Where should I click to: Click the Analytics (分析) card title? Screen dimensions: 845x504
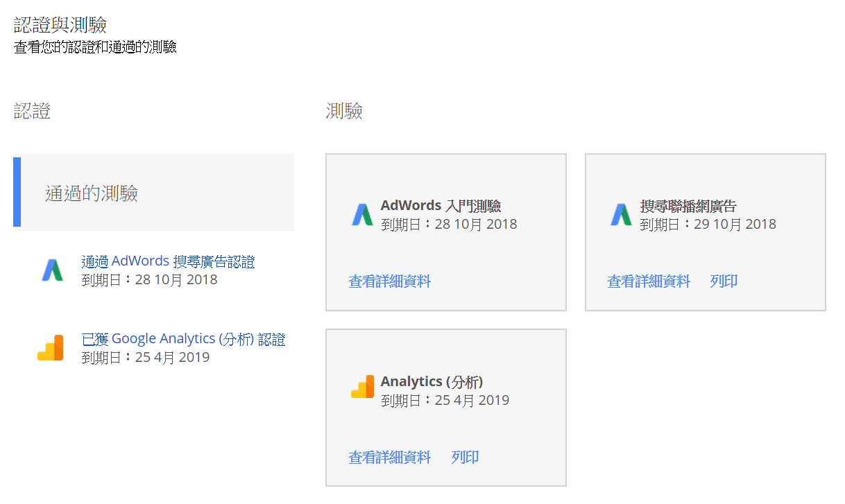(432, 382)
